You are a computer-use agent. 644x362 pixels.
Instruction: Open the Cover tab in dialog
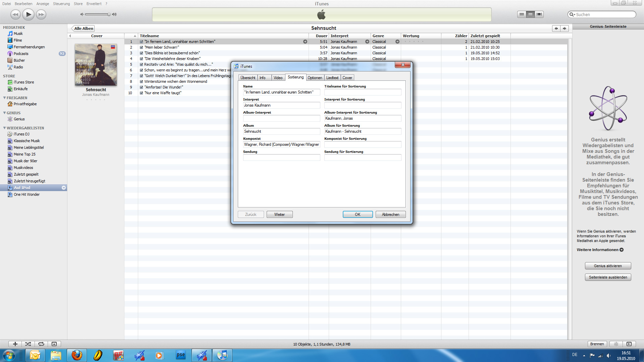tap(347, 78)
